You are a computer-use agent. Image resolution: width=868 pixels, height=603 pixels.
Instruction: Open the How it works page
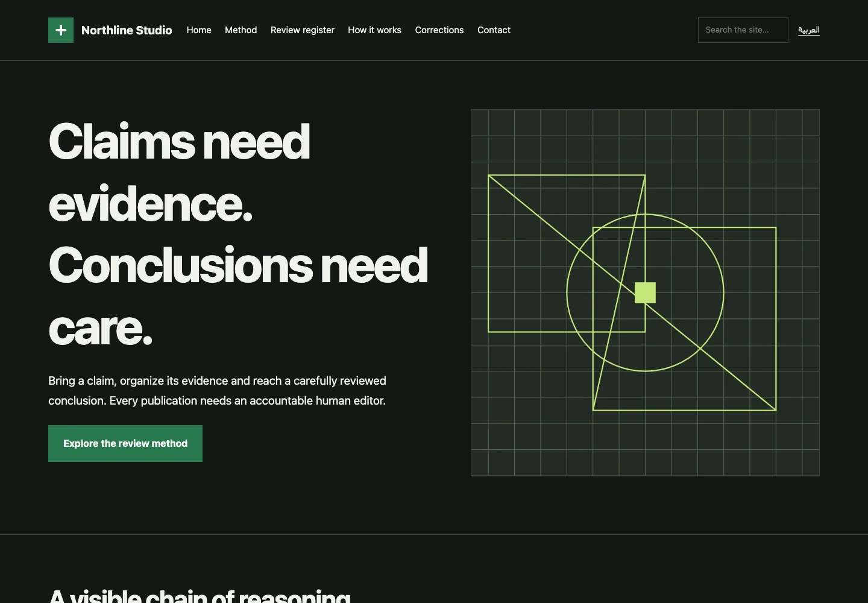point(374,30)
